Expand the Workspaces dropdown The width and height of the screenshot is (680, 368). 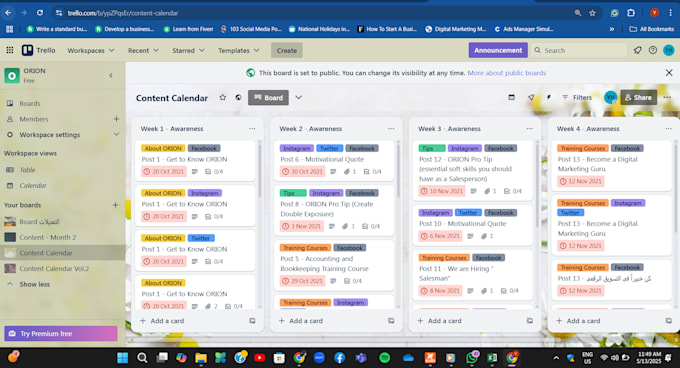pos(91,50)
